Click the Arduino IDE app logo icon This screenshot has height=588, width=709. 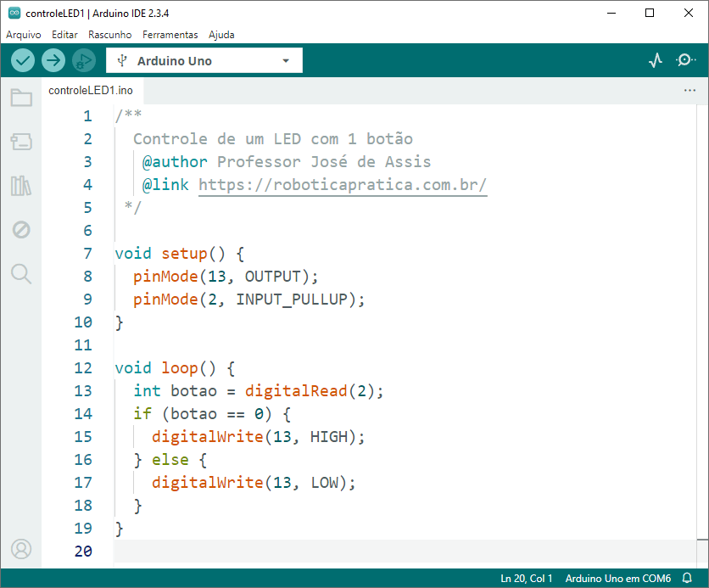pos(14,13)
